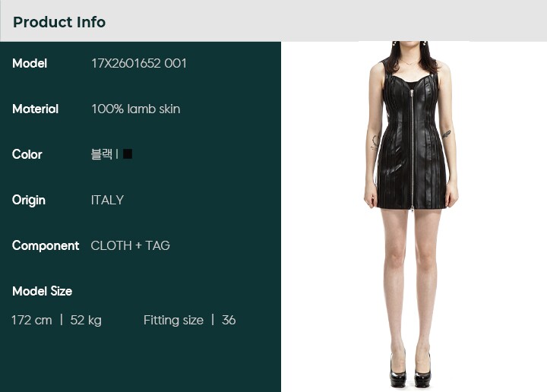Click the fitting size value 36
Screen dimensions: 547x392
pyautogui.click(x=229, y=320)
